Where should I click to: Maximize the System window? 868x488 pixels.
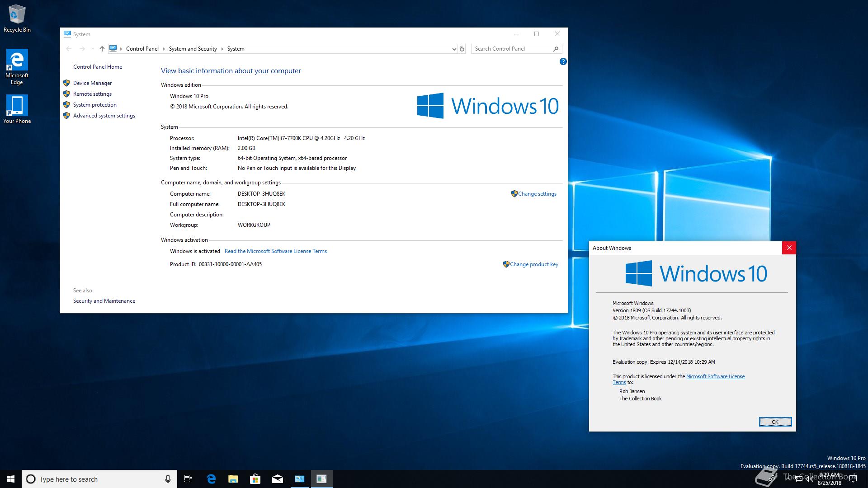click(537, 34)
